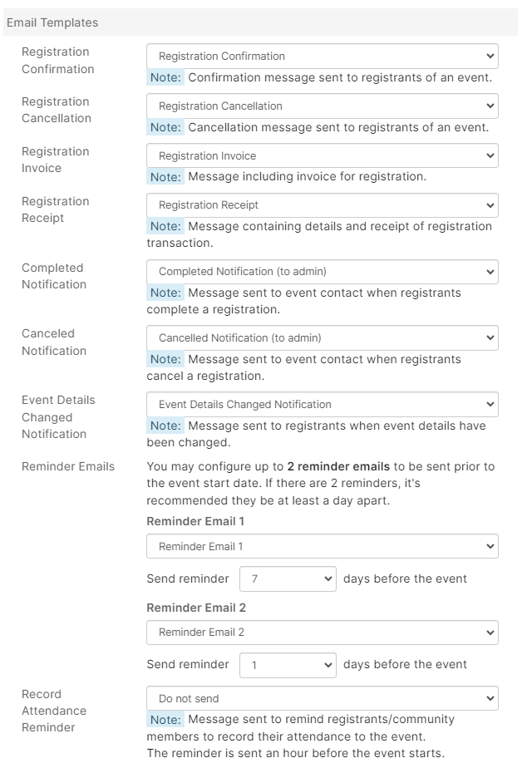Click the Note badge under Registration Invoice dropdown
Viewport: 532px width, 763px height.
[165, 177]
